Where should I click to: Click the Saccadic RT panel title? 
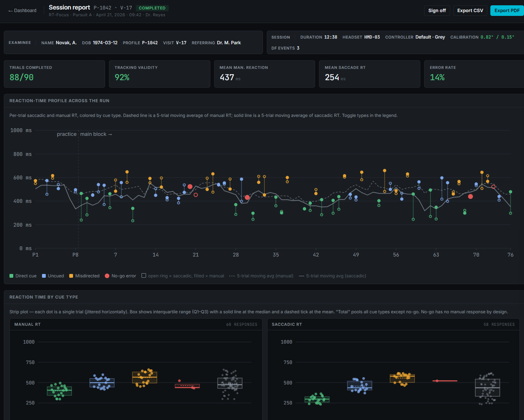coord(287,324)
